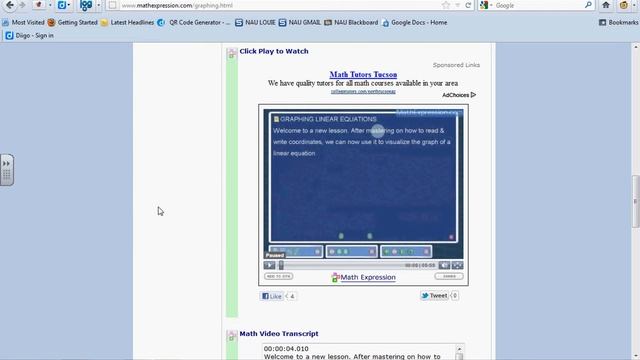Open the Google Docs - Home bookmark
This screenshot has height=360, width=640.
[415, 22]
